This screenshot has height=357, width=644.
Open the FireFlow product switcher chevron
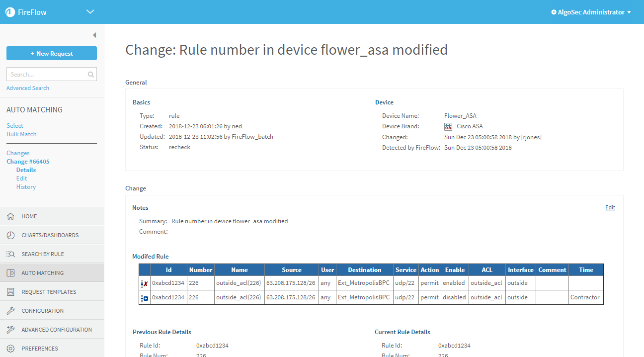[90, 12]
